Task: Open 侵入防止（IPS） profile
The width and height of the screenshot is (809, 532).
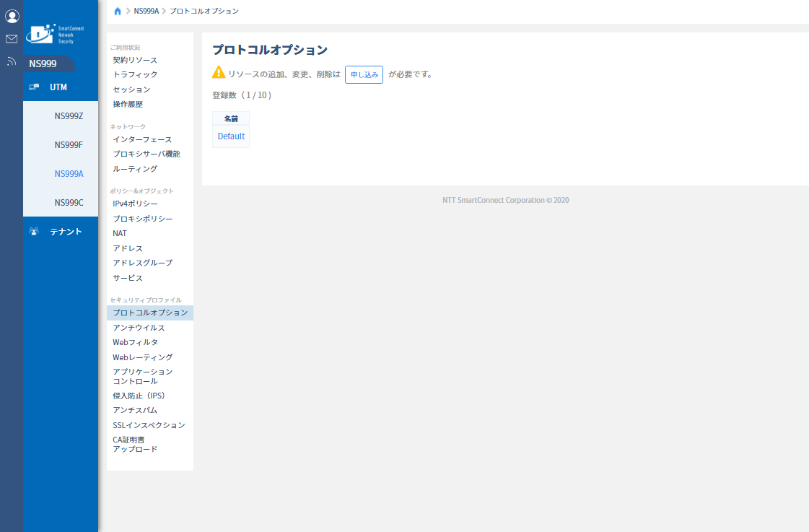Action: pos(139,396)
